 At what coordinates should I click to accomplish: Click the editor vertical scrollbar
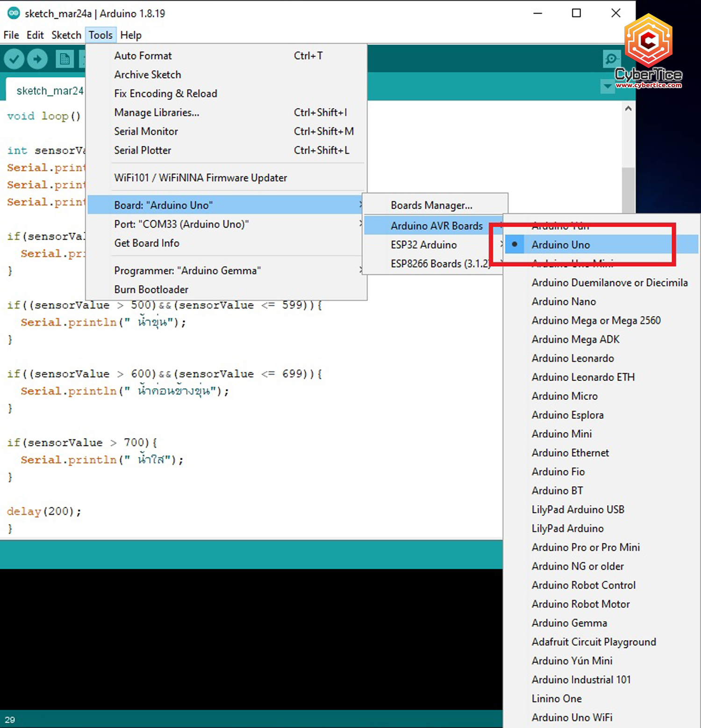point(628,159)
